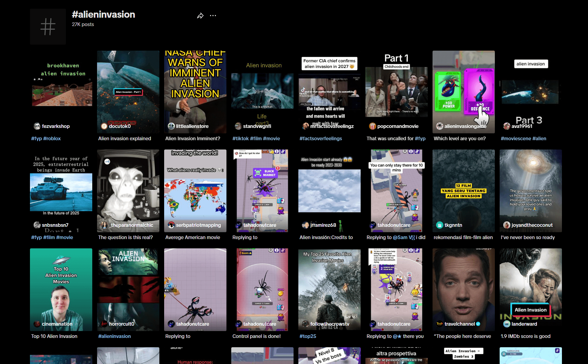
Task: Play the world flags map video
Action: [x=195, y=191]
